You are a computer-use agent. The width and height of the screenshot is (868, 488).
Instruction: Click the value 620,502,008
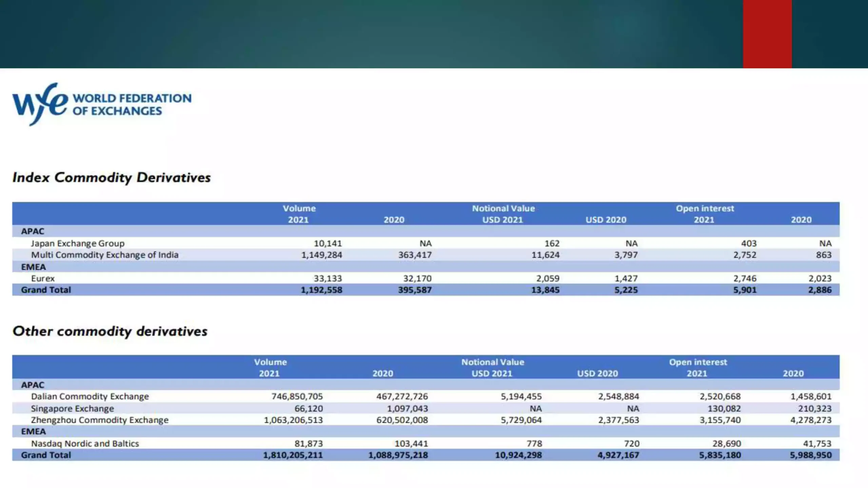tap(402, 420)
